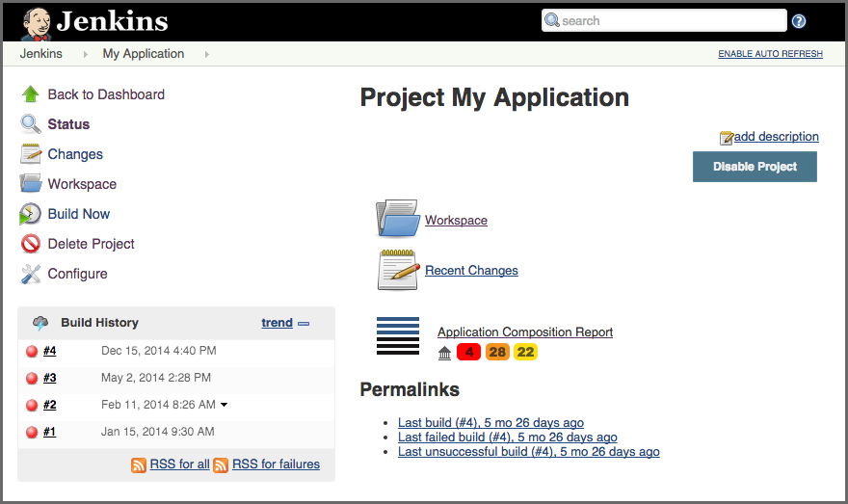Open the Last unsuccessful build (#4) permalink
Viewport: 848px width, 504px height.
pyautogui.click(x=529, y=452)
